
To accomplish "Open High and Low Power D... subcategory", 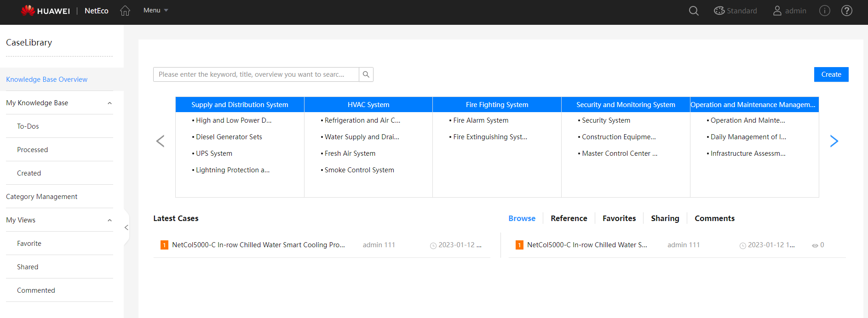I will tap(234, 120).
